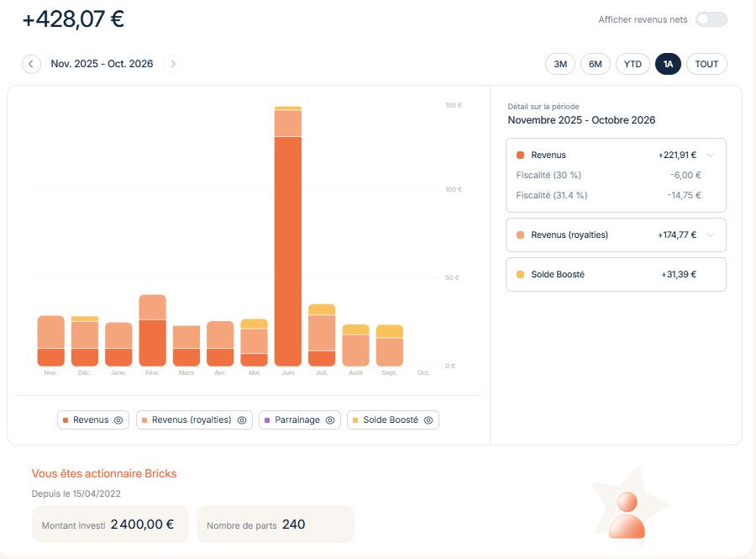Click Depuis le 15/04/2022 text
The width and height of the screenshot is (756, 559).
(x=76, y=494)
